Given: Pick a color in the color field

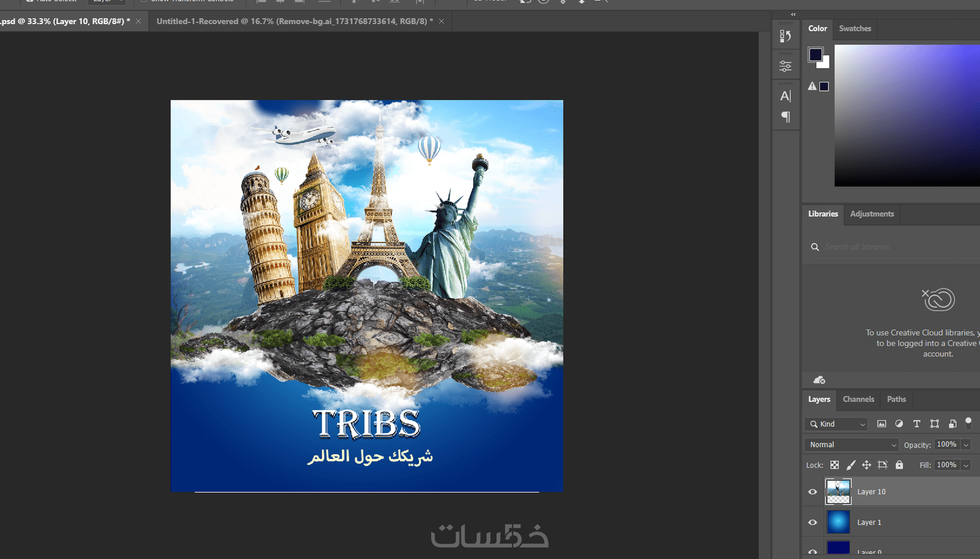Looking at the screenshot, I should tap(907, 115).
